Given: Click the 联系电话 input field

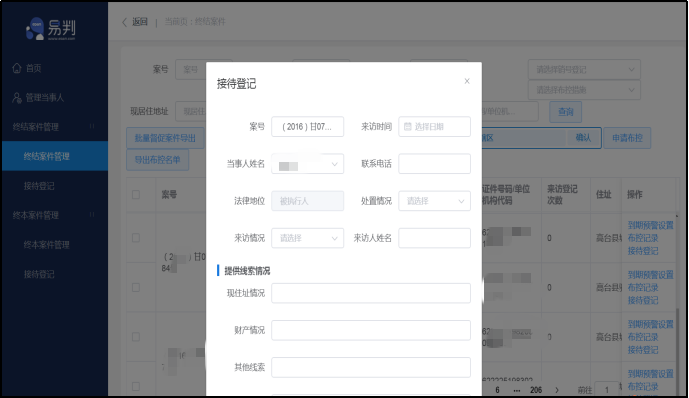Looking at the screenshot, I should pyautogui.click(x=434, y=164).
